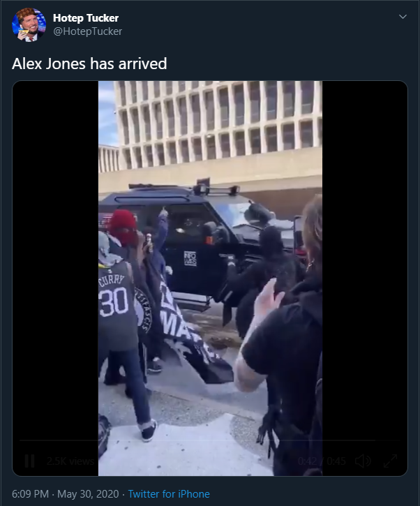The image size is (420, 506).
Task: Expand the tweet options chevron
Action: coord(403,17)
